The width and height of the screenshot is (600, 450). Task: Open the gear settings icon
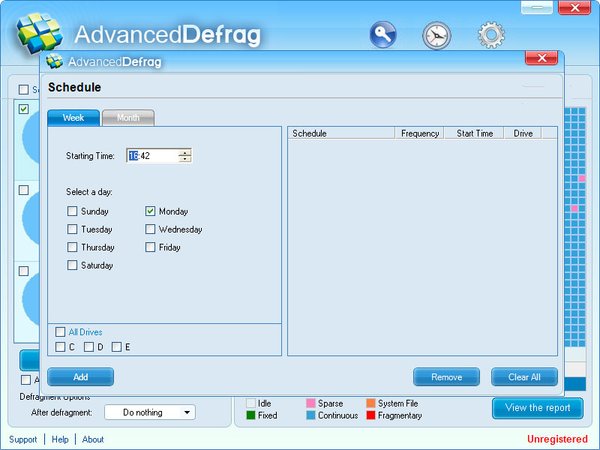coord(490,36)
